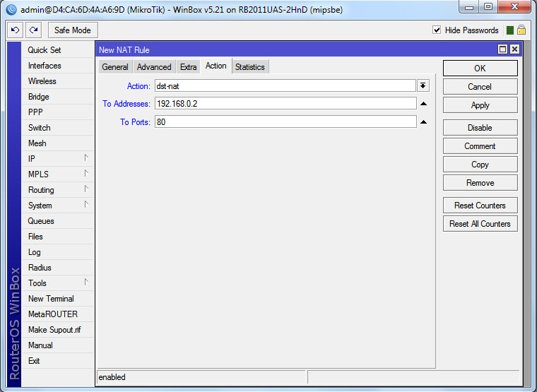This screenshot has width=537, height=392.
Task: Maximize the New NAT Rule dialog
Action: 502,49
